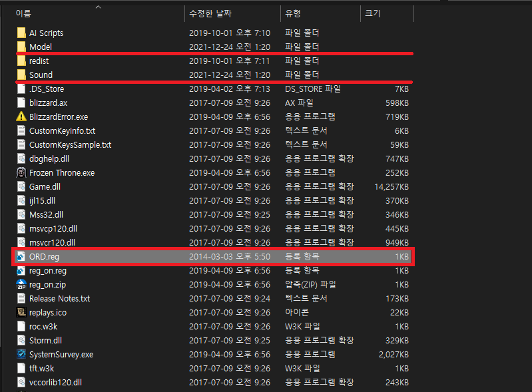Select the blizzard.ax file name
Image resolution: width=532 pixels, height=392 pixels.
[48, 102]
